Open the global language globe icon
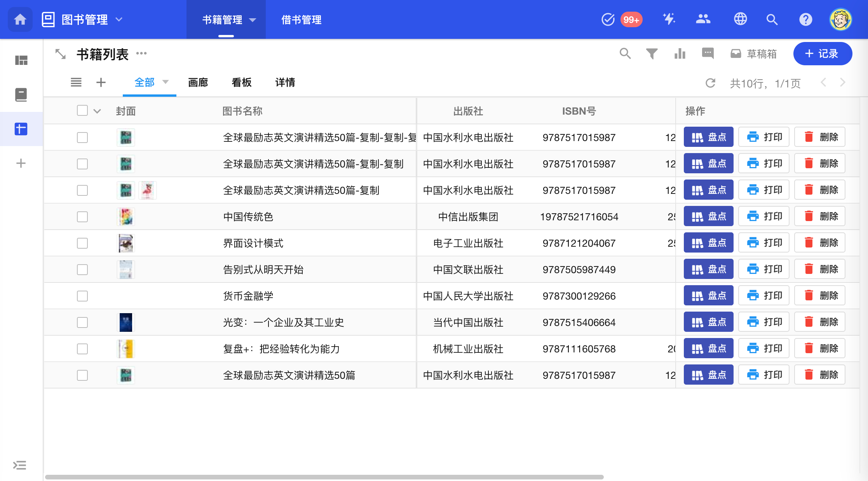The image size is (868, 481). pos(740,19)
